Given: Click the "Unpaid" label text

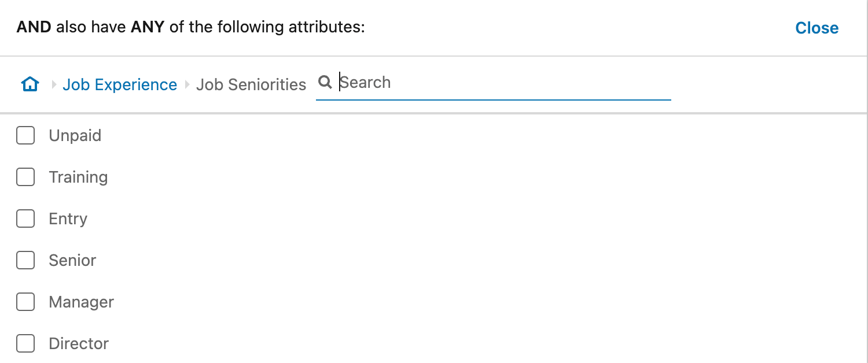Looking at the screenshot, I should tap(75, 135).
